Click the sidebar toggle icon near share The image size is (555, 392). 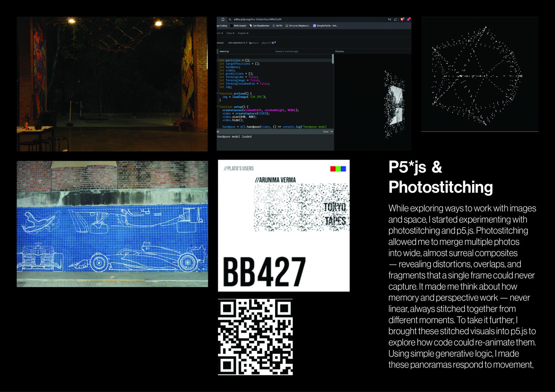[x=390, y=19]
